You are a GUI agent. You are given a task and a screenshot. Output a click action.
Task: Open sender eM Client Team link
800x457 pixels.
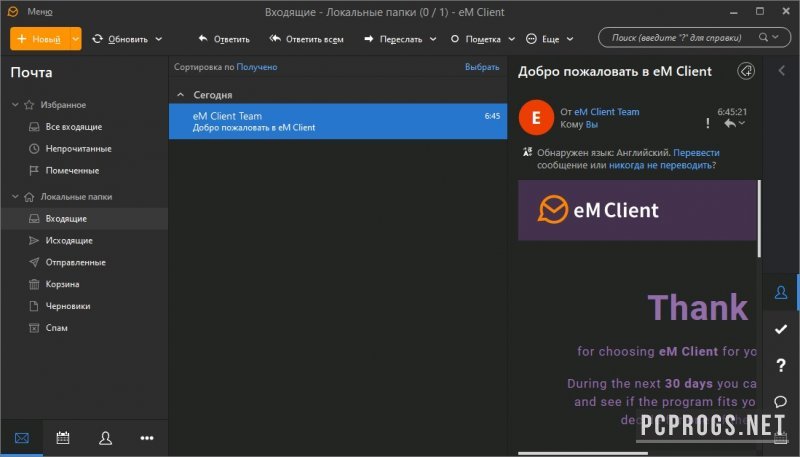pos(607,112)
